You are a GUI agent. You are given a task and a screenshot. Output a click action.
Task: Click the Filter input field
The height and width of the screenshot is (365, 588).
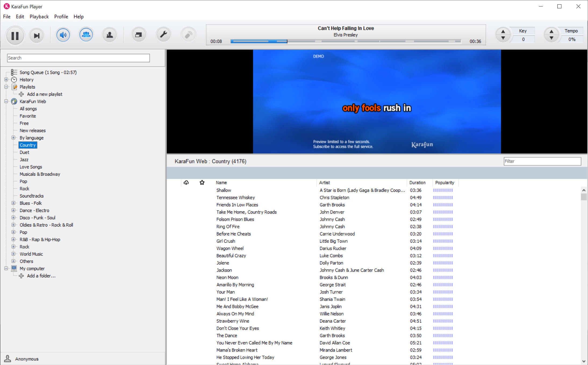[542, 161]
